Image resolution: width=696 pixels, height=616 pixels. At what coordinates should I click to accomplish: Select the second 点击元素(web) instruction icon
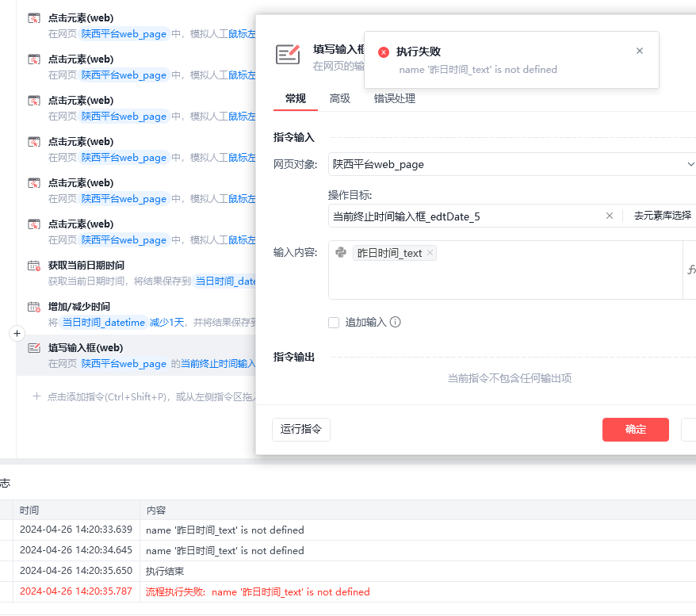[34, 59]
